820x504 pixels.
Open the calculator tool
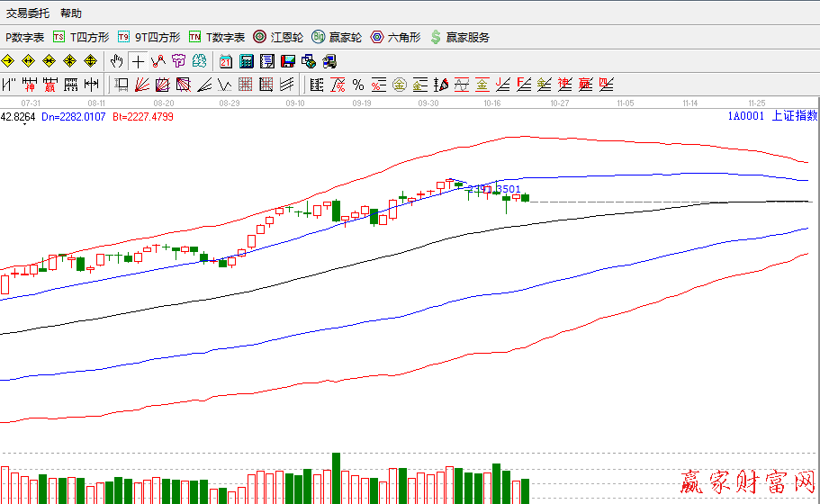click(x=246, y=61)
